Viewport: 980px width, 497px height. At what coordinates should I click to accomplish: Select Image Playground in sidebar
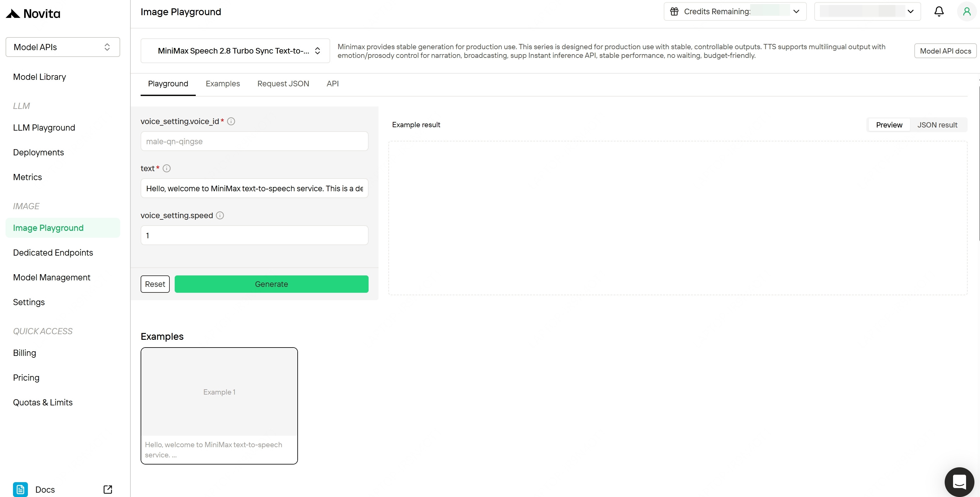click(63, 228)
